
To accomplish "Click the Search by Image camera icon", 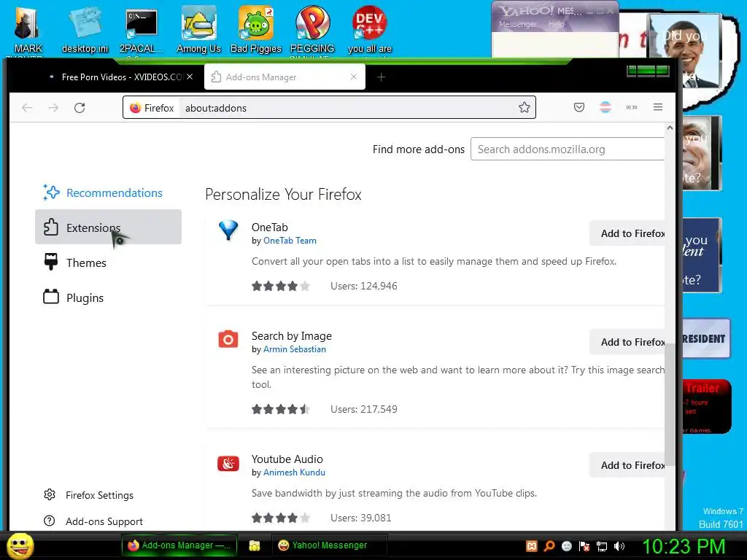I will [x=228, y=339].
